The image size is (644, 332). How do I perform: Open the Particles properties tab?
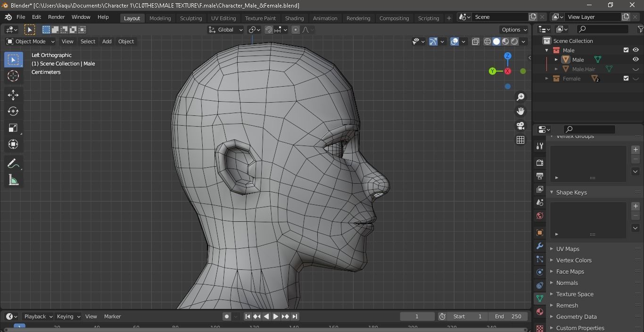(540, 259)
